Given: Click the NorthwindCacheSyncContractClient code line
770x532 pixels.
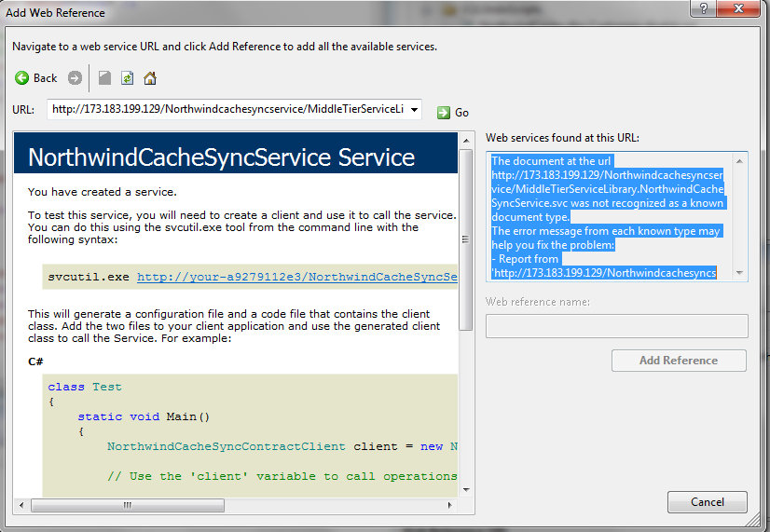Looking at the screenshot, I should click(x=282, y=446).
